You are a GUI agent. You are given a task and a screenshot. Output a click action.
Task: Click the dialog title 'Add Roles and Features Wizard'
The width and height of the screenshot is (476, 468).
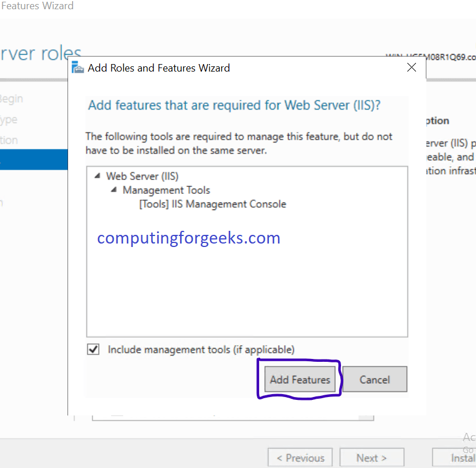click(159, 68)
